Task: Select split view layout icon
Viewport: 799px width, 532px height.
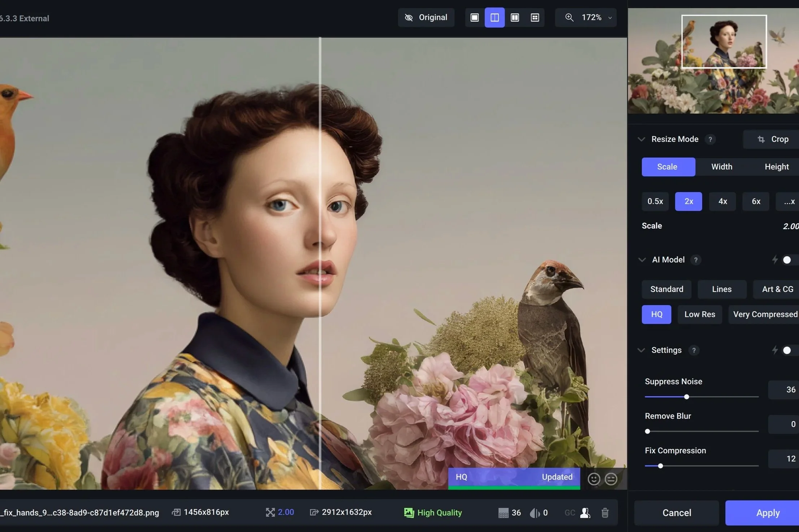Action: click(494, 18)
